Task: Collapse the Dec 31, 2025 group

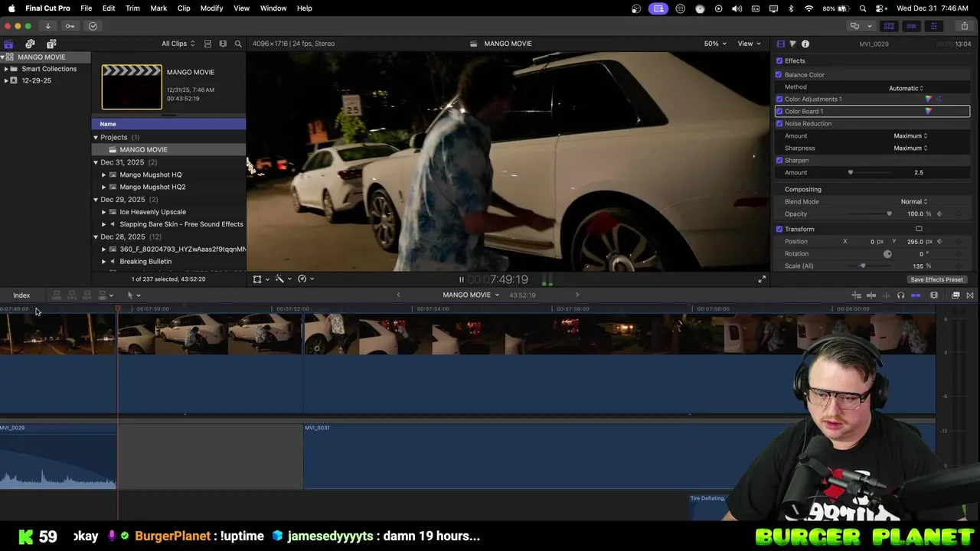Action: pyautogui.click(x=96, y=162)
